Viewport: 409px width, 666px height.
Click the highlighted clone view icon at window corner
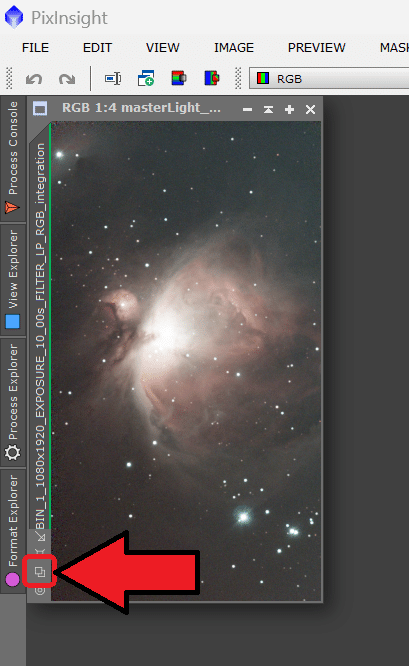point(39,572)
